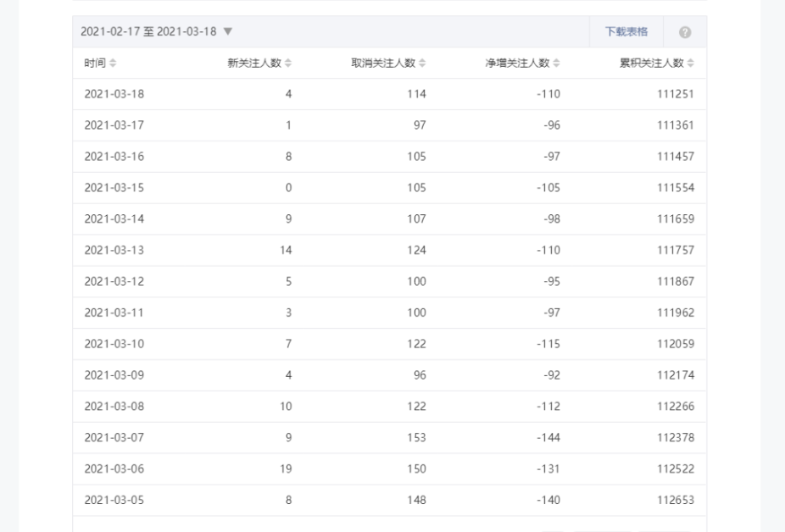Click new followers value 19

[x=286, y=469]
